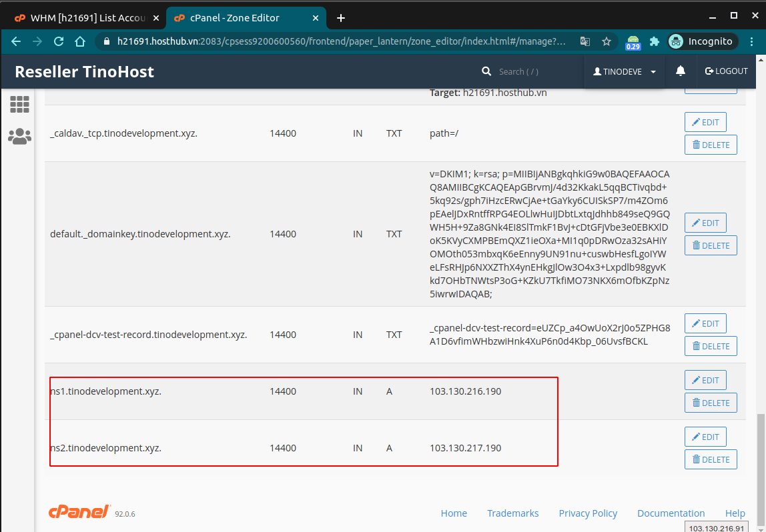Click the Reseller TinoHost header title

(85, 72)
